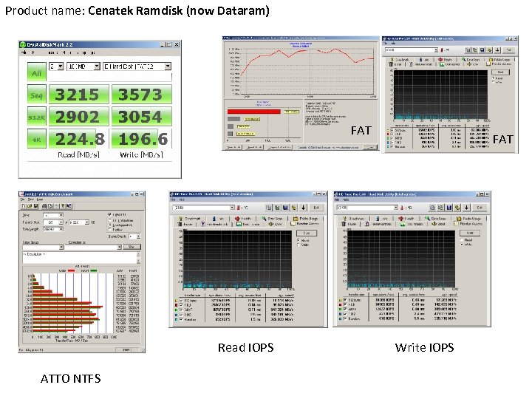Click the red 4 KB swatch in Read IOPS window
Viewport: 532px width, 399px height.
[x=176, y=305]
